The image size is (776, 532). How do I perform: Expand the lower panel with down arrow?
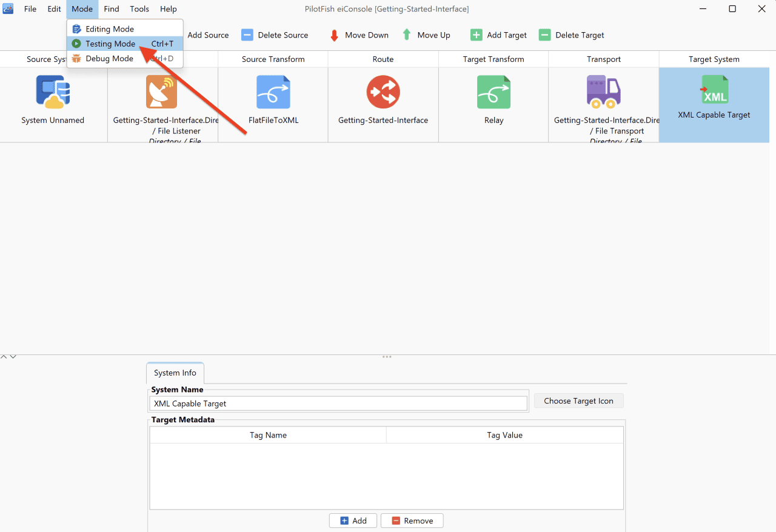(x=13, y=357)
